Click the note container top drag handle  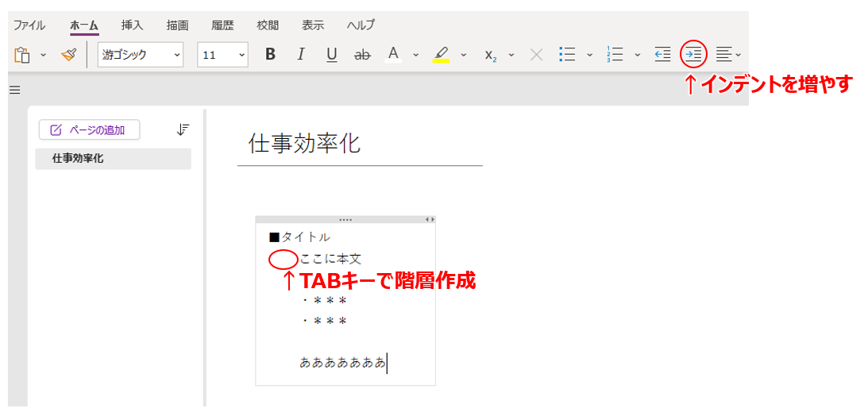pyautogui.click(x=345, y=220)
